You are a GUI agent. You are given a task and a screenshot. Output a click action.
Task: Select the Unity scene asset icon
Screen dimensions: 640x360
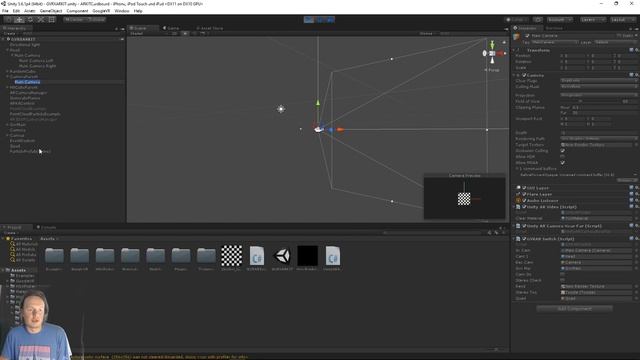pyautogui.click(x=282, y=256)
